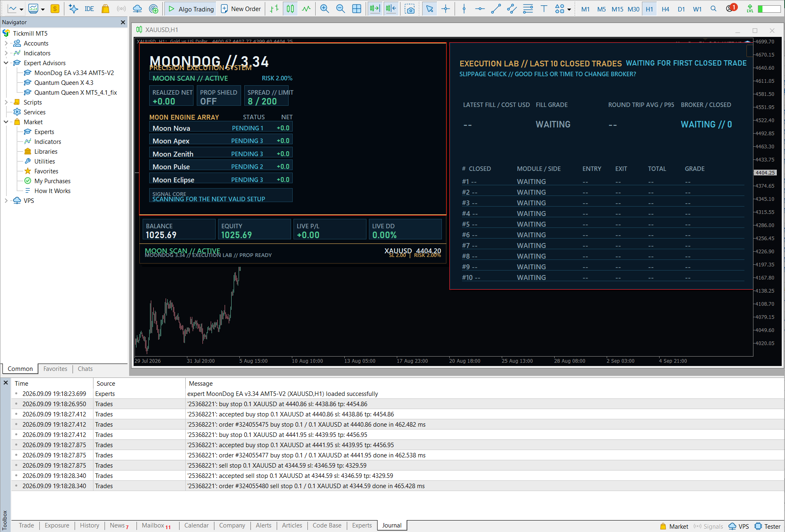Open the chart templates icon
This screenshot has height=532, width=785.
pos(33,9)
